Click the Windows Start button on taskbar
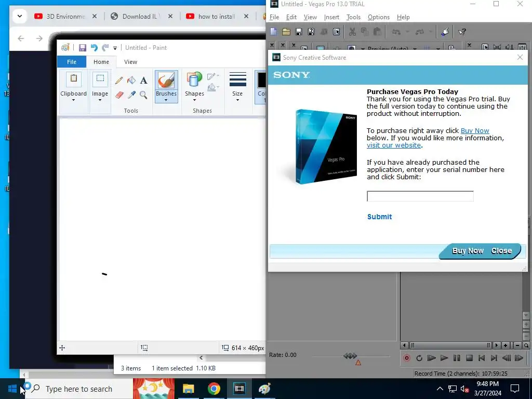 (12, 389)
